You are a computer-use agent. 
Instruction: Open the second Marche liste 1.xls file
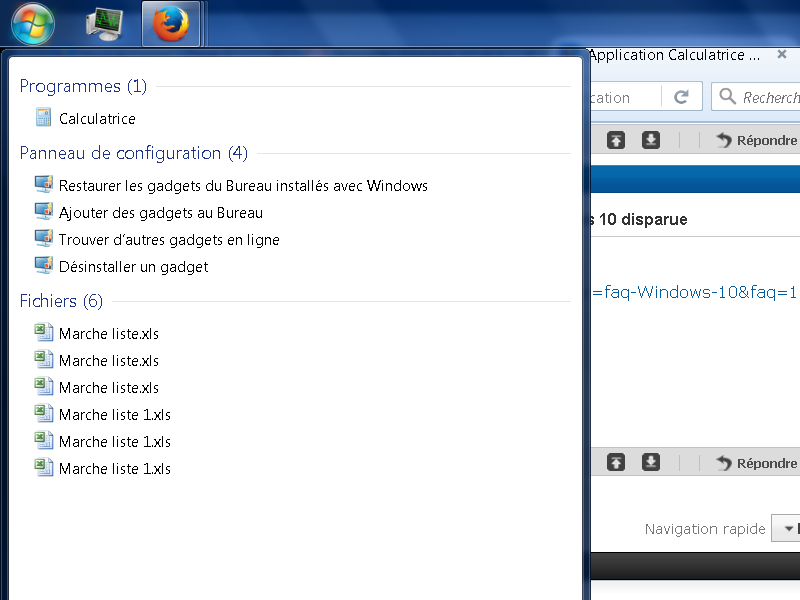(x=115, y=442)
